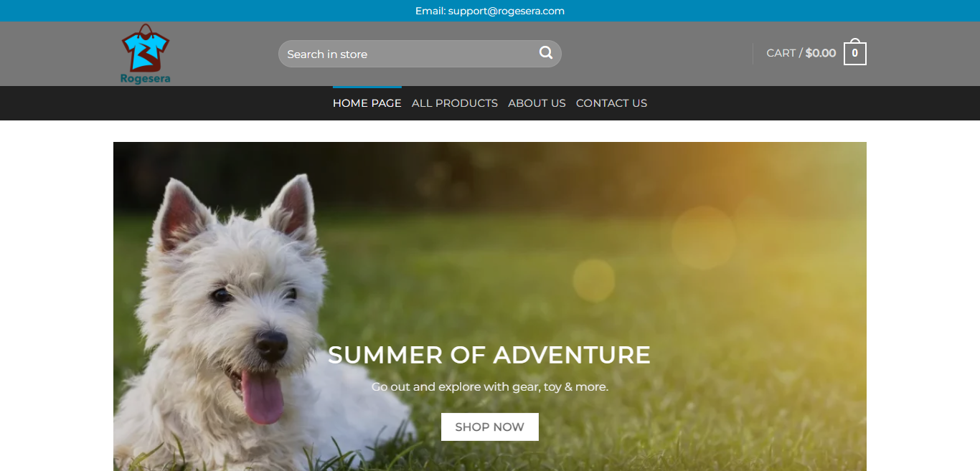The width and height of the screenshot is (980, 471).
Task: Click the dog's pink tongue
Action: click(261, 396)
